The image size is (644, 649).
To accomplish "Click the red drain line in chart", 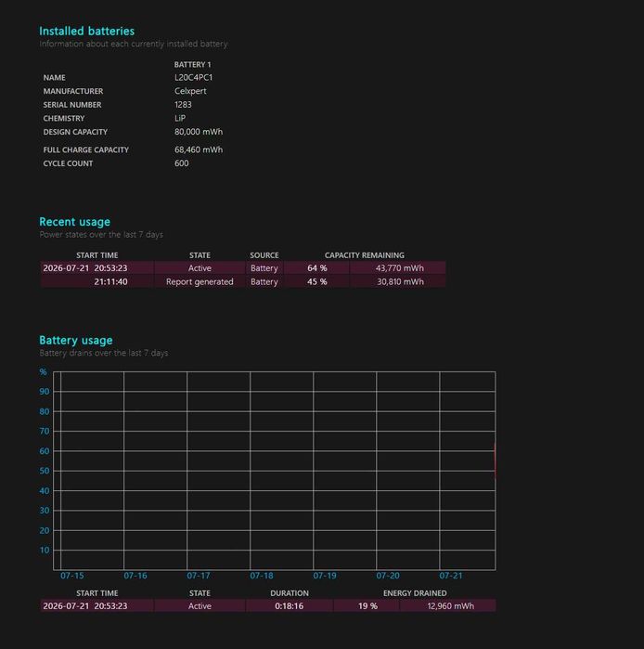I will point(496,461).
